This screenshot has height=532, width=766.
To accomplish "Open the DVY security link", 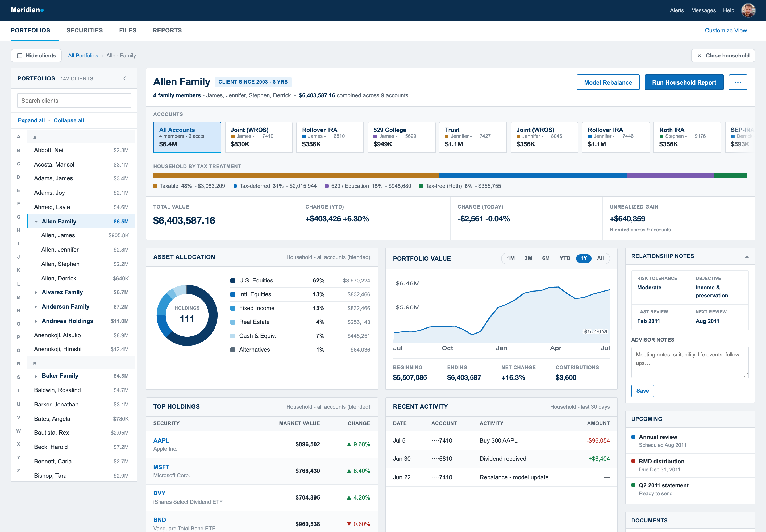I will point(159,493).
